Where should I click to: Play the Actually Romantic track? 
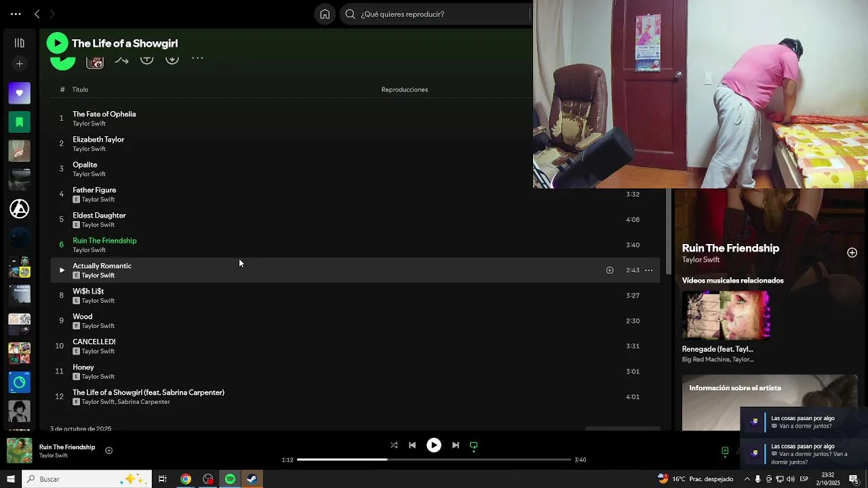coord(62,270)
